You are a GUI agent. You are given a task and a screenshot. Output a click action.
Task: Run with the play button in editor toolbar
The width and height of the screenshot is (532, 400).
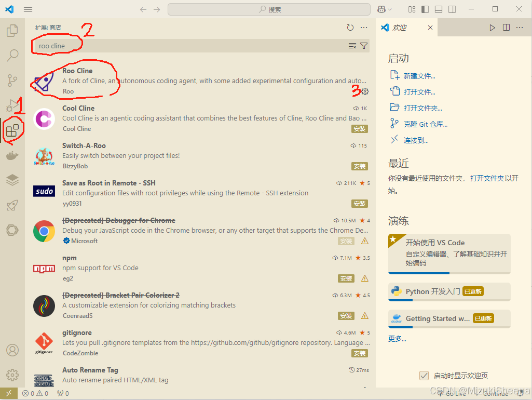coord(493,28)
